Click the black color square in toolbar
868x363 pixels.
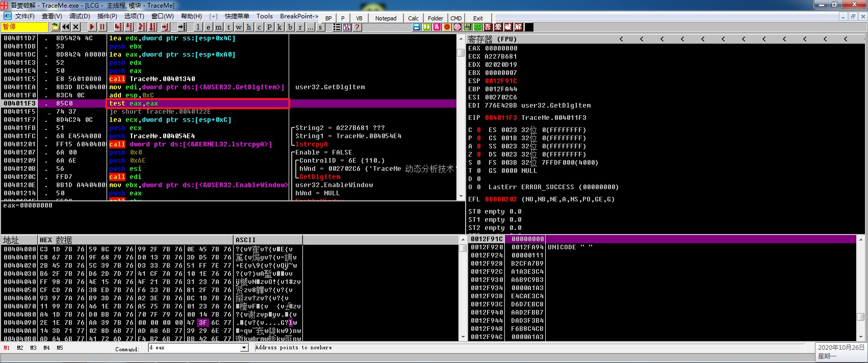tap(529, 27)
